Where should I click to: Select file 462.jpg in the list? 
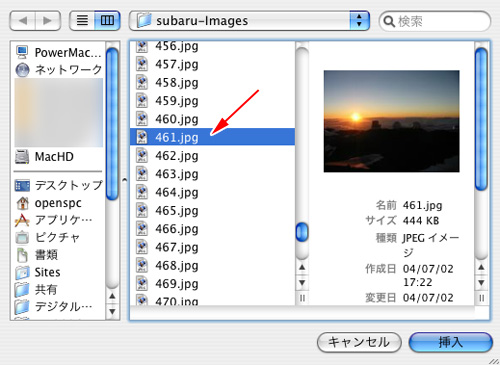212,156
